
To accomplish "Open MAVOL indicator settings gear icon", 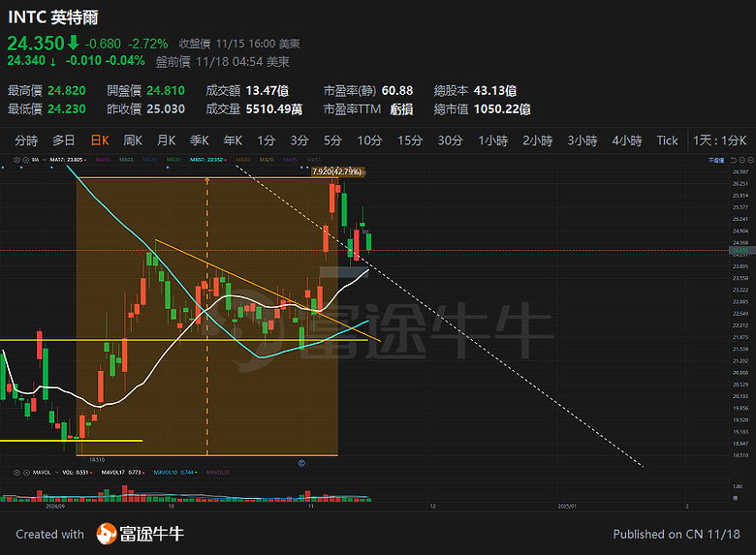I will (16, 473).
